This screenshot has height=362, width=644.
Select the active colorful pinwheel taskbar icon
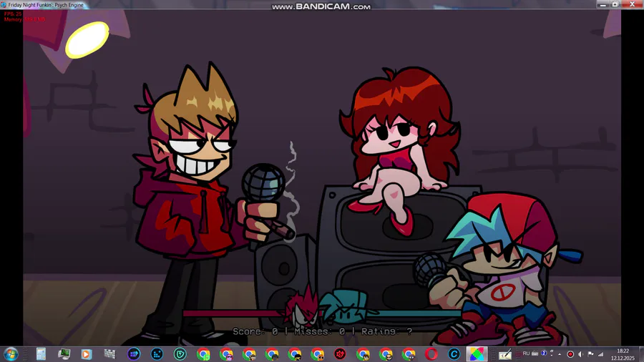477,354
